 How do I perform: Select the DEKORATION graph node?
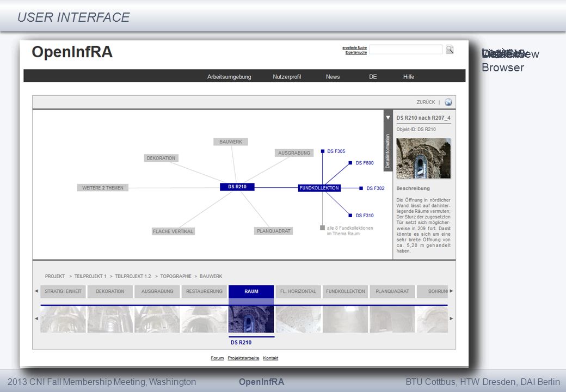tap(161, 158)
